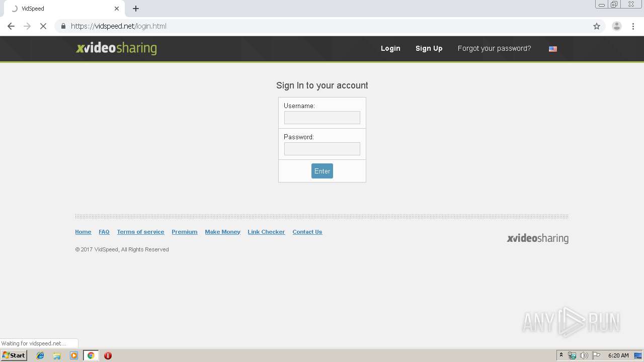Image resolution: width=644 pixels, height=362 pixels.
Task: Click the browser forward arrow
Action: coord(27,26)
